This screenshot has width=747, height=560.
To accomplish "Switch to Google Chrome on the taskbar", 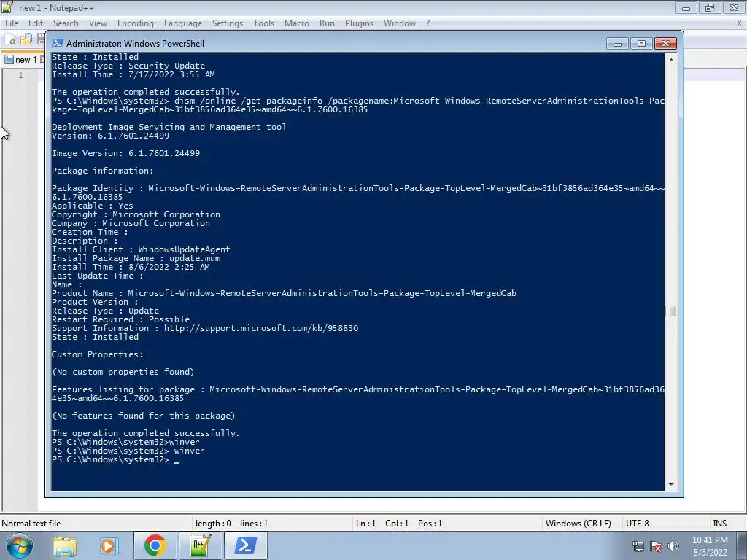I will [x=155, y=545].
